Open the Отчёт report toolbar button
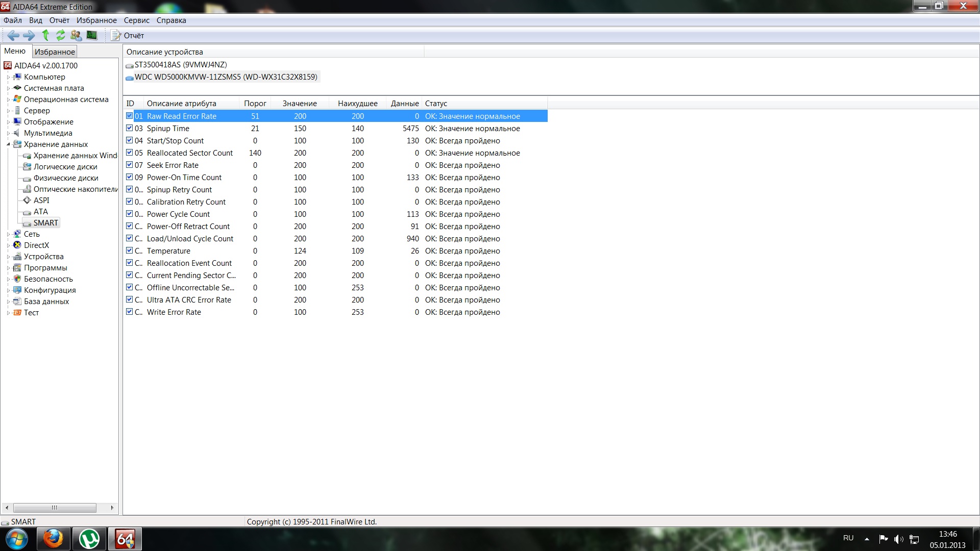 [x=128, y=35]
